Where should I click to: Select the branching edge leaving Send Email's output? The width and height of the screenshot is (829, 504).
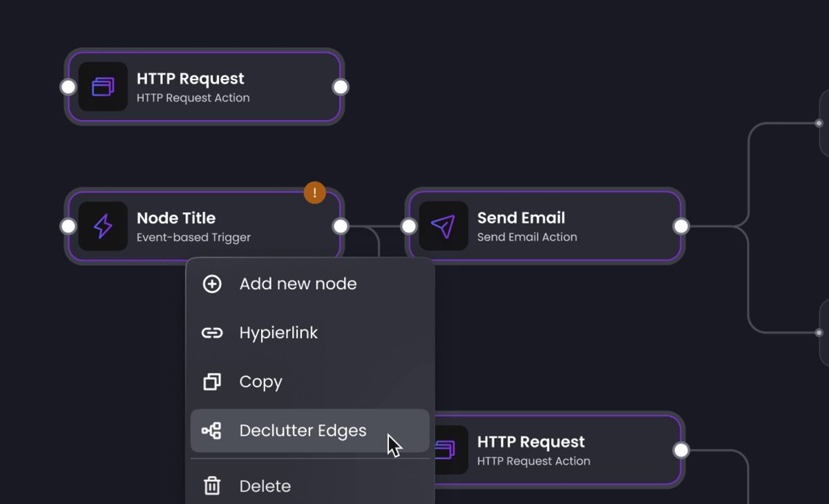pyautogui.click(x=749, y=226)
